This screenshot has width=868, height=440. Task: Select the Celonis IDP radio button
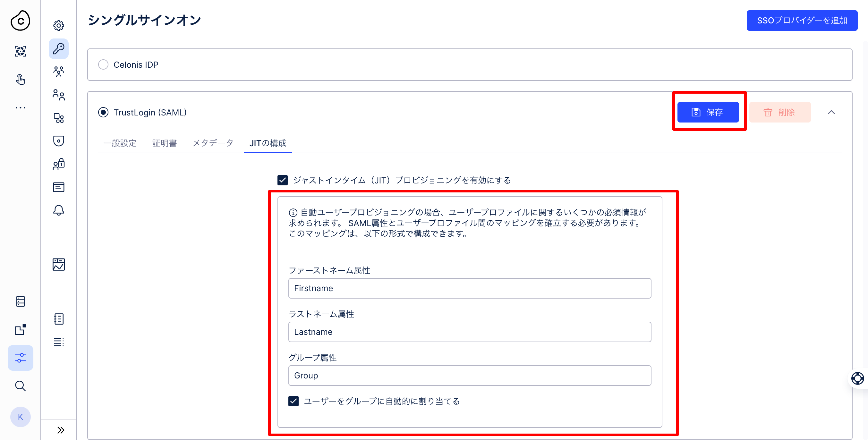103,64
